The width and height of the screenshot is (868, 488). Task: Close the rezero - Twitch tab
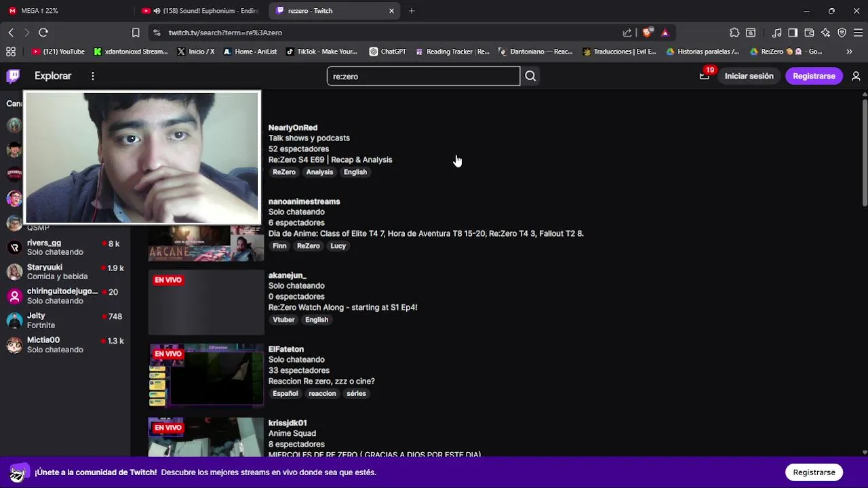click(391, 11)
